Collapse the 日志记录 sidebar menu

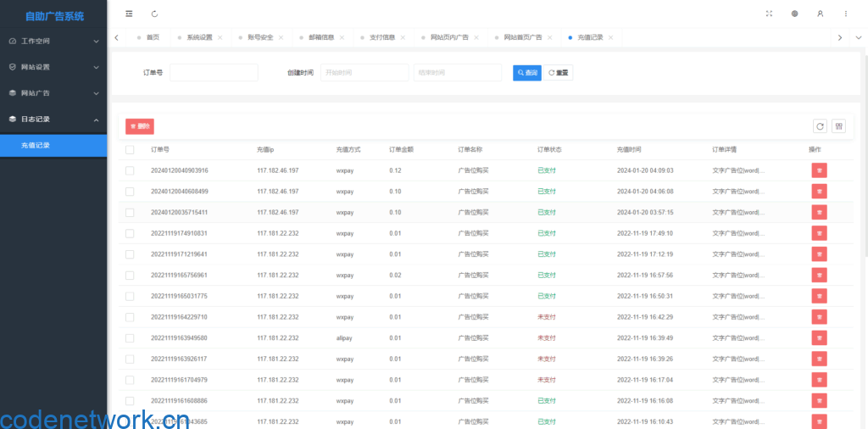click(53, 120)
